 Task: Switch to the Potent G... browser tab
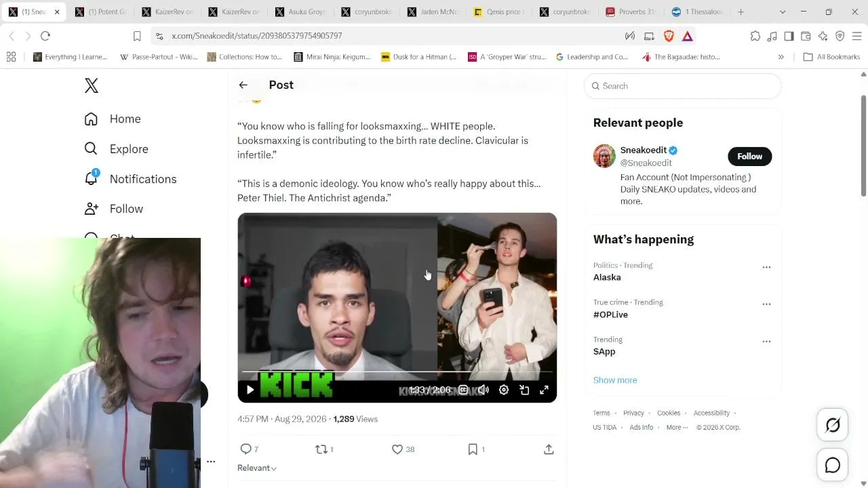(102, 12)
